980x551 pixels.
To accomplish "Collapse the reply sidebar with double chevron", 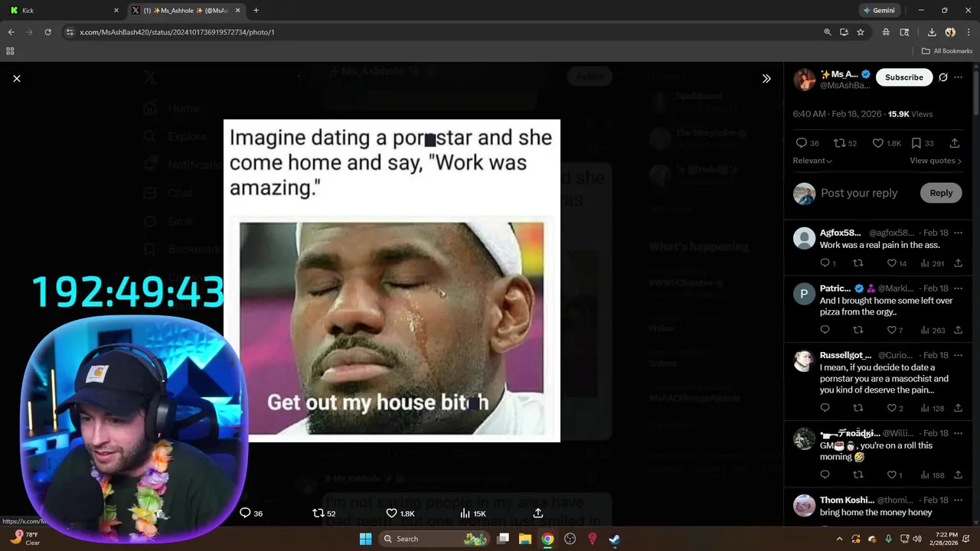I will pos(766,78).
